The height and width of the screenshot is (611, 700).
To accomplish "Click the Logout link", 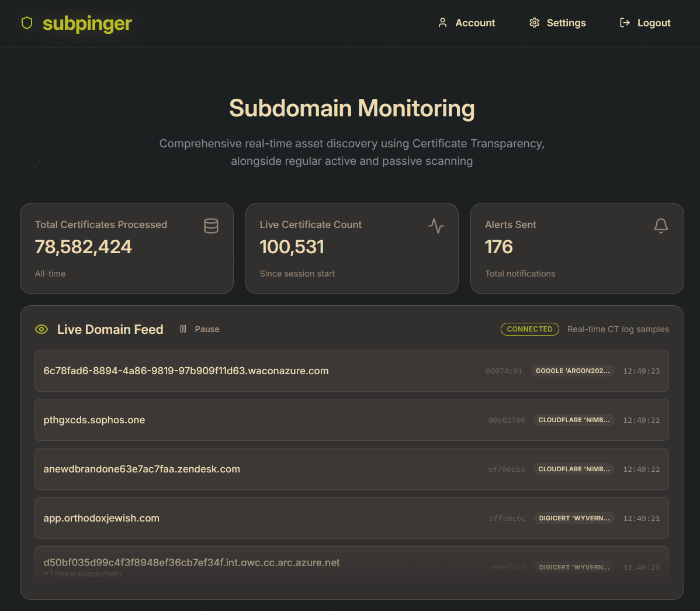I will [653, 23].
